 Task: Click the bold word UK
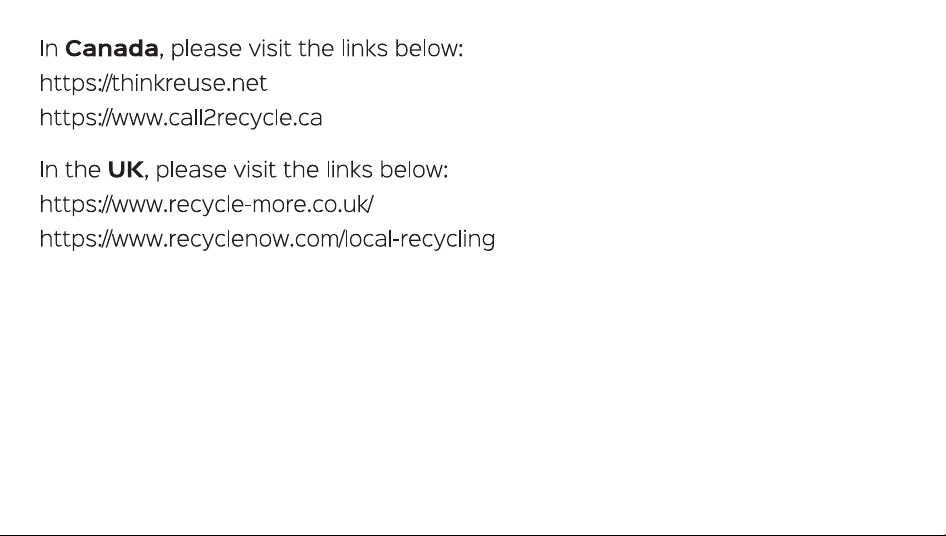(x=125, y=170)
